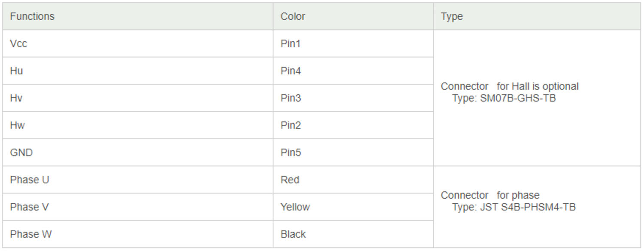Click the JST S4B-PHSM4-TB connector text
The height and width of the screenshot is (251, 644).
coord(528,207)
